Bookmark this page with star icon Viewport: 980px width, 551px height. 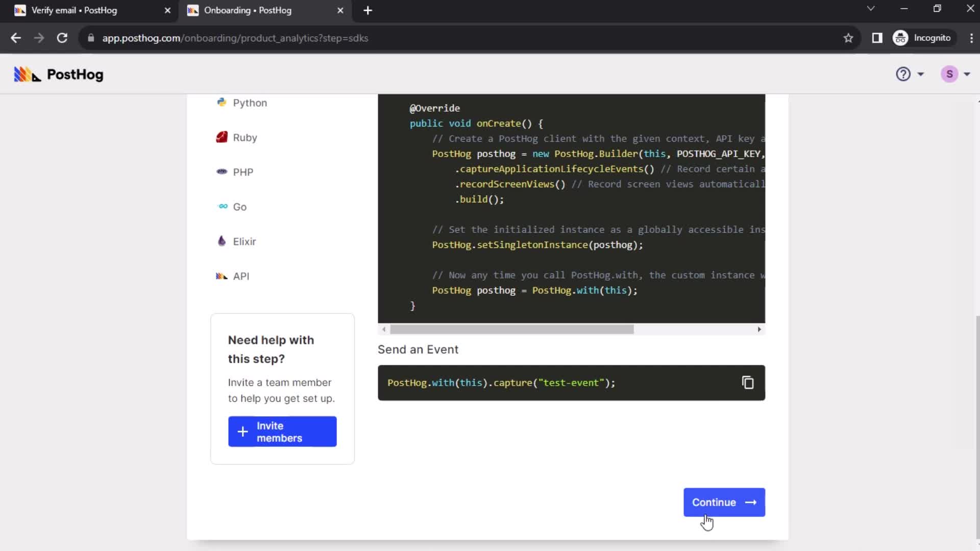848,38
